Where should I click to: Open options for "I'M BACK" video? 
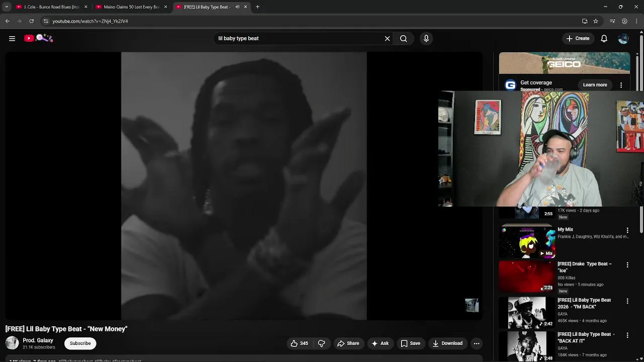(627, 301)
